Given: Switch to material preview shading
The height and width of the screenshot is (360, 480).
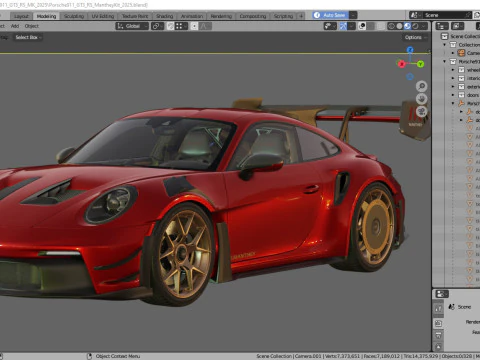Looking at the screenshot, I should [x=407, y=26].
